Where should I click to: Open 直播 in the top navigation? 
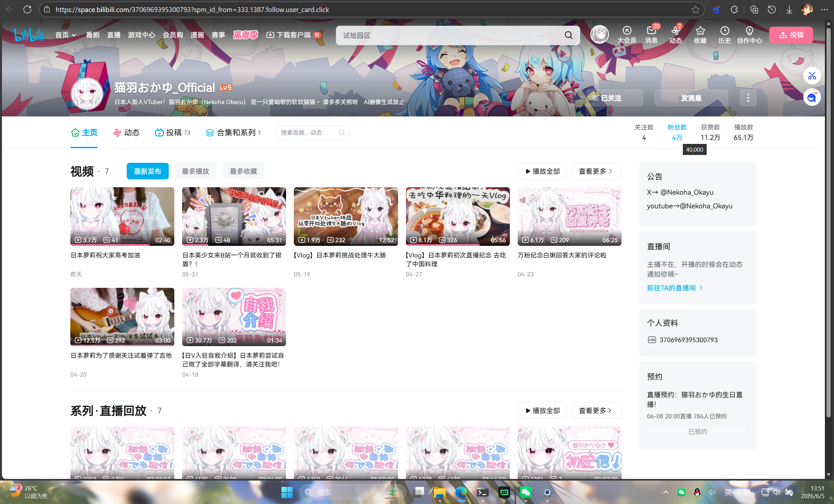[114, 35]
